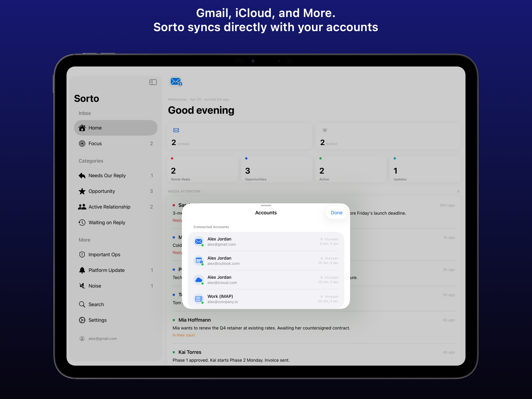Select the Needs Our Reply category
This screenshot has height=399, width=532.
point(116,176)
